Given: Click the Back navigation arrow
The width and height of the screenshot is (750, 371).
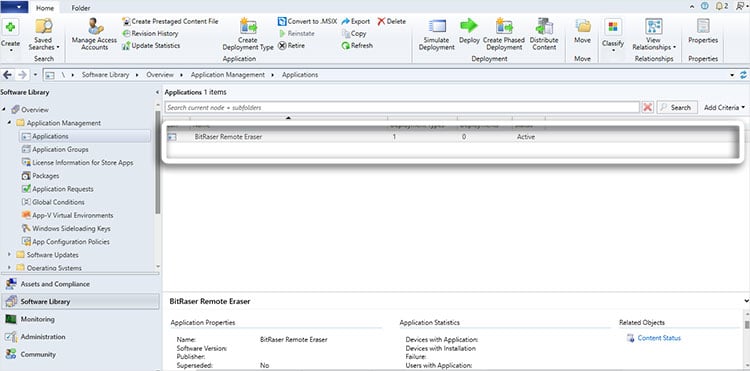Looking at the screenshot, I should coord(7,75).
